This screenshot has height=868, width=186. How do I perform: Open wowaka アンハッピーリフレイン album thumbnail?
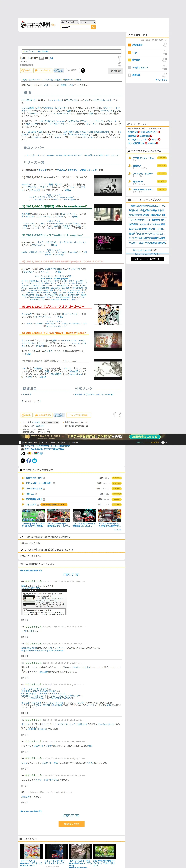click(x=108, y=185)
